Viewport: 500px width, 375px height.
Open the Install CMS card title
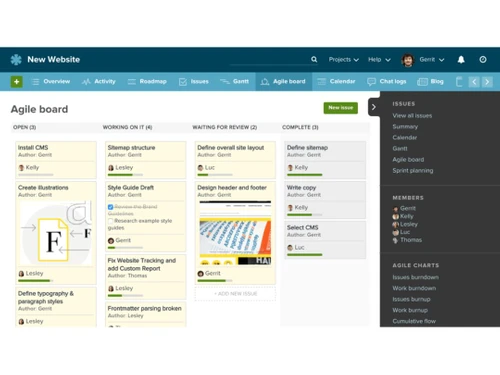pos(33,147)
